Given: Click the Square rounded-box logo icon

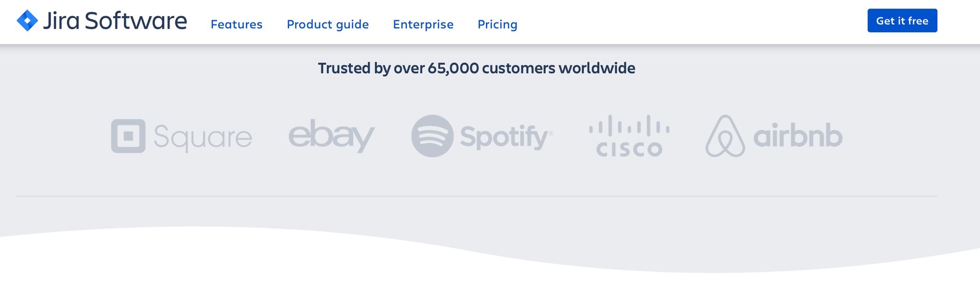Looking at the screenshot, I should pyautogui.click(x=128, y=136).
